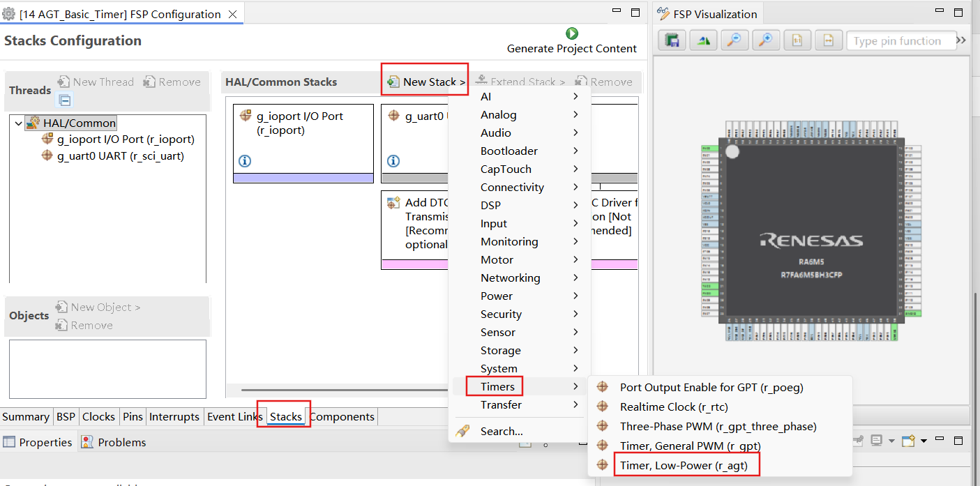
Task: Click info icon on g_ioport stack block
Action: [x=245, y=161]
